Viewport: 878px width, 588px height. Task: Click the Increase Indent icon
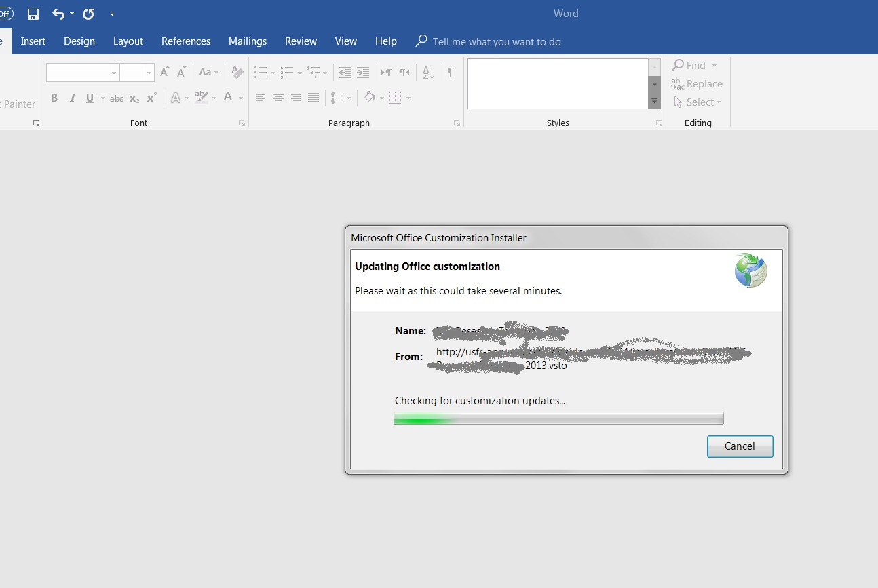pyautogui.click(x=364, y=72)
